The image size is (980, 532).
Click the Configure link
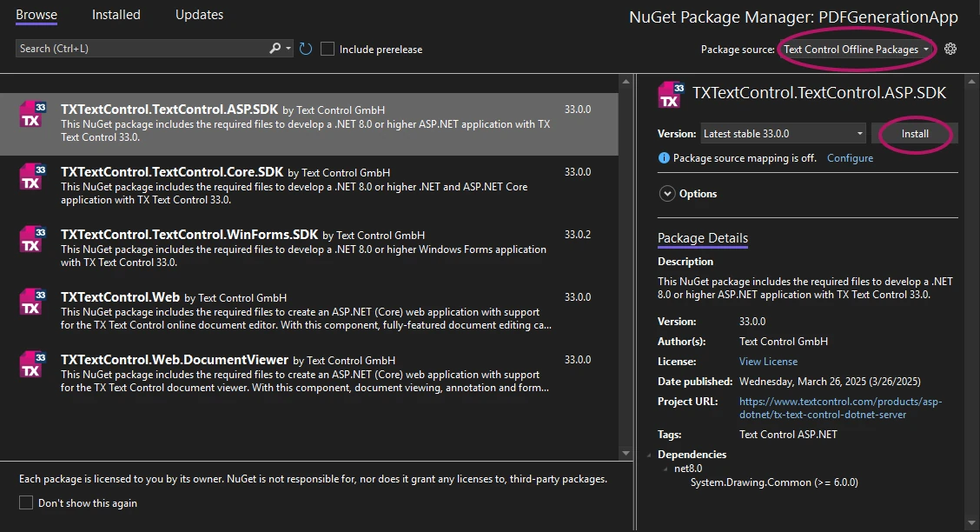point(850,158)
